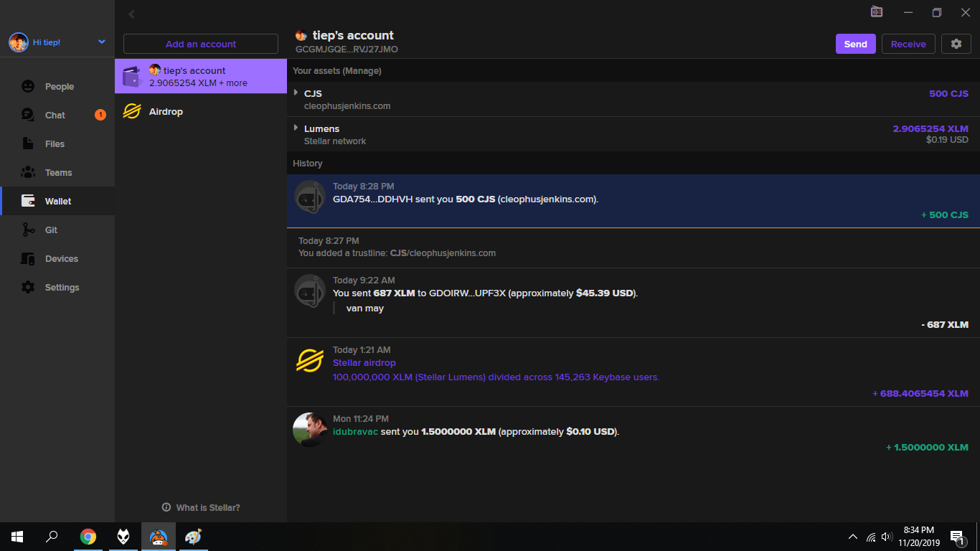Click the Airdrop Stellar logo in accounts list
The image size is (980, 551).
tap(131, 111)
